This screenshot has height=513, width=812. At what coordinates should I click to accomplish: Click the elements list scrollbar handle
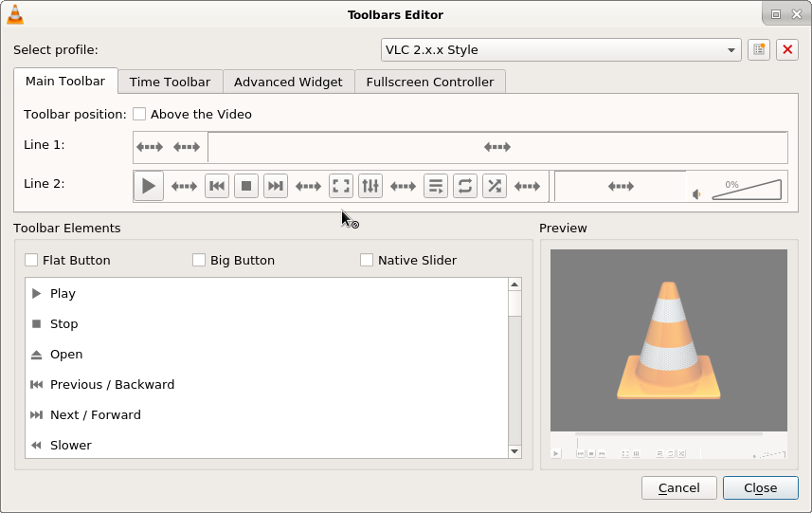[x=514, y=303]
